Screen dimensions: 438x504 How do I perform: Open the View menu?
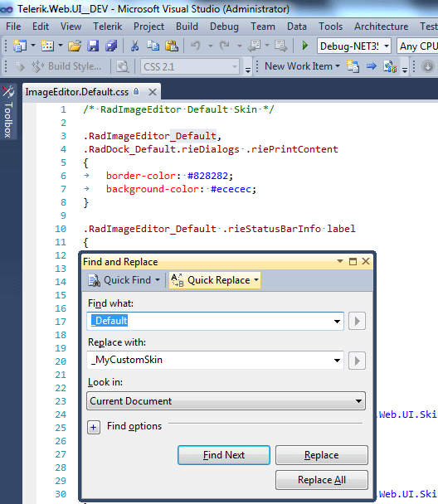71,27
